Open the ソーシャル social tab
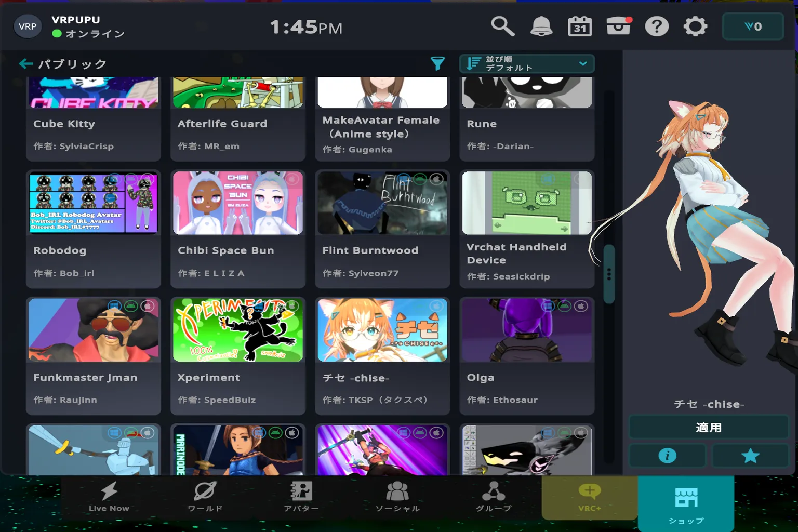 click(x=397, y=497)
